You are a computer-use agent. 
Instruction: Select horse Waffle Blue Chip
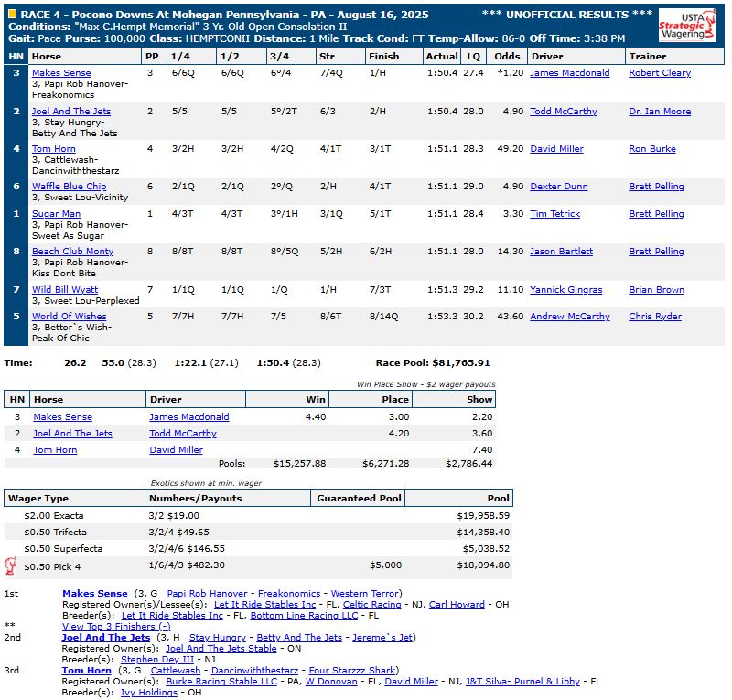pos(69,187)
